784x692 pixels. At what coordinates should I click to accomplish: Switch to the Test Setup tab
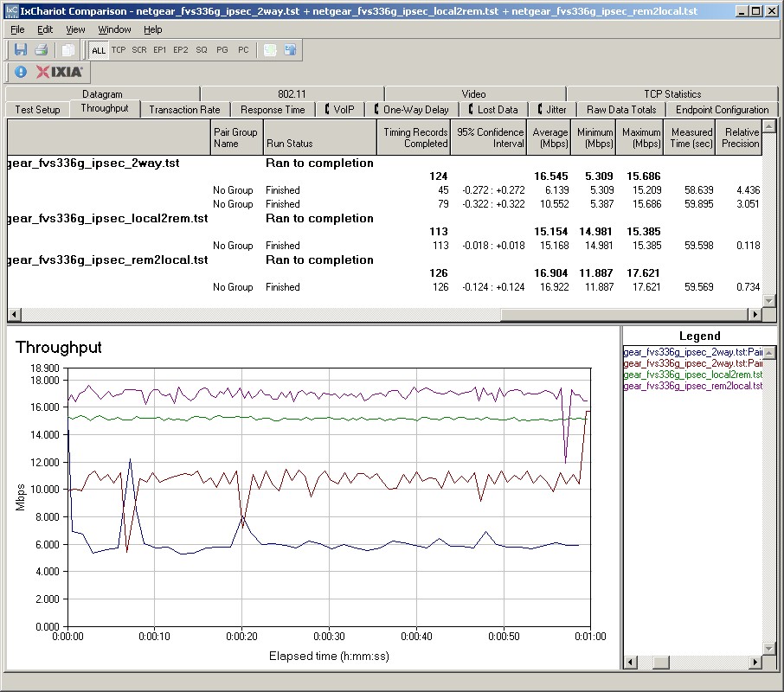tap(37, 109)
